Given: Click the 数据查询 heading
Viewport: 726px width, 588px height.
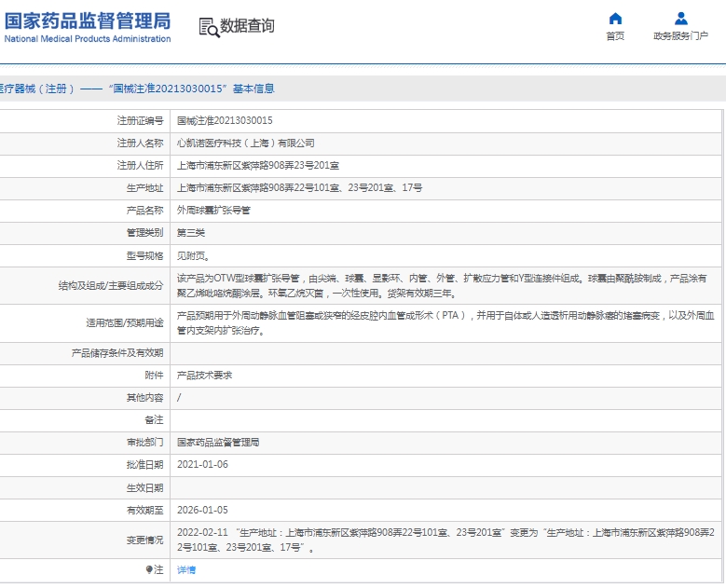Looking at the screenshot, I should pyautogui.click(x=247, y=25).
